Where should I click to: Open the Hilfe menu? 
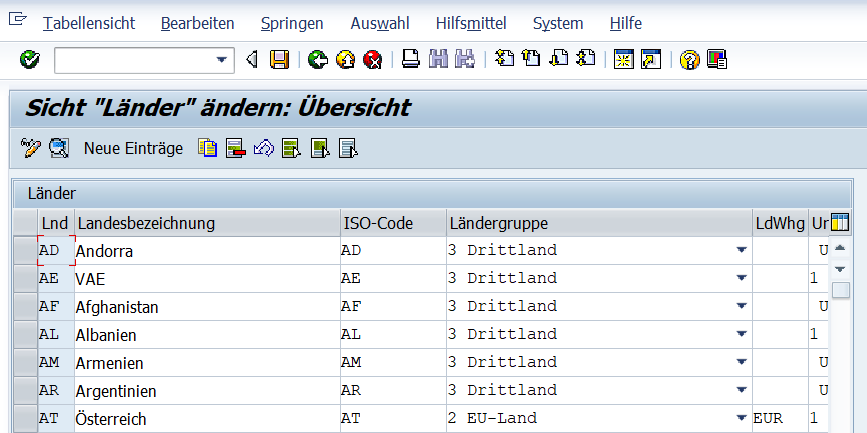coord(626,24)
